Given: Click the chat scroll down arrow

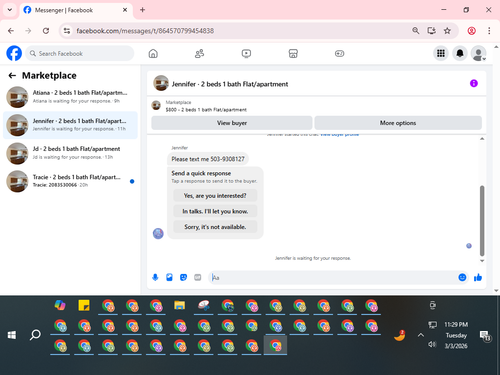Looking at the screenshot, I should coord(482,261).
